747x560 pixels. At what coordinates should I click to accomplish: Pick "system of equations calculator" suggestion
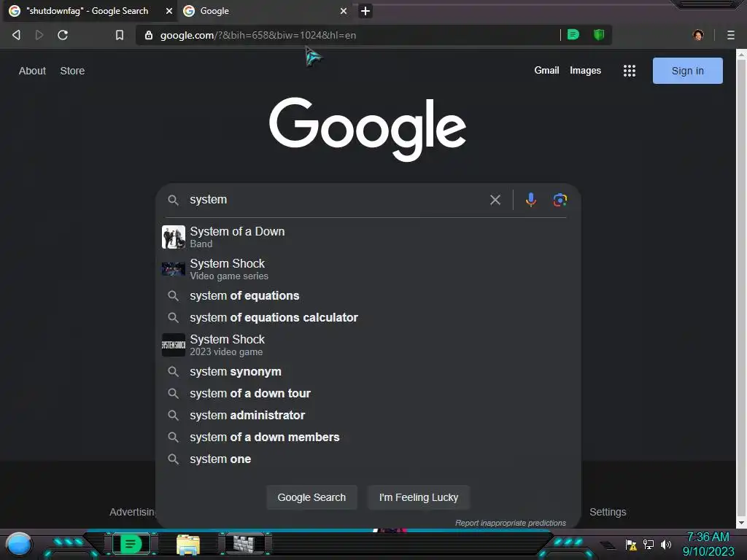click(x=368, y=318)
